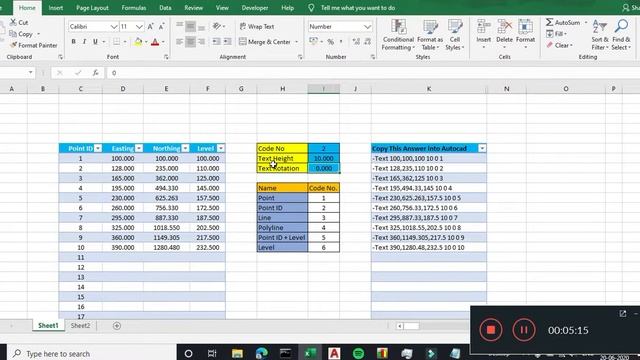Image resolution: width=640 pixels, height=360 pixels.
Task: Select align left in Alignment group
Action: click(180, 42)
